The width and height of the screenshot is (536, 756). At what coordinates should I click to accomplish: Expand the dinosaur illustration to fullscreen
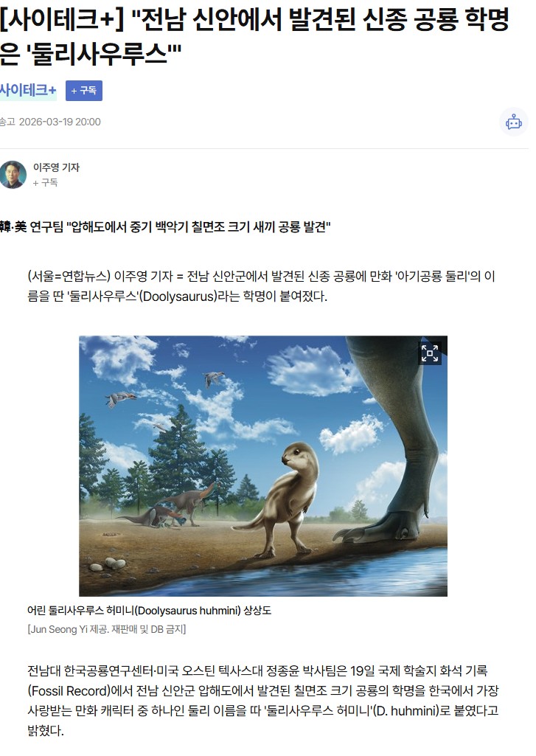(430, 353)
